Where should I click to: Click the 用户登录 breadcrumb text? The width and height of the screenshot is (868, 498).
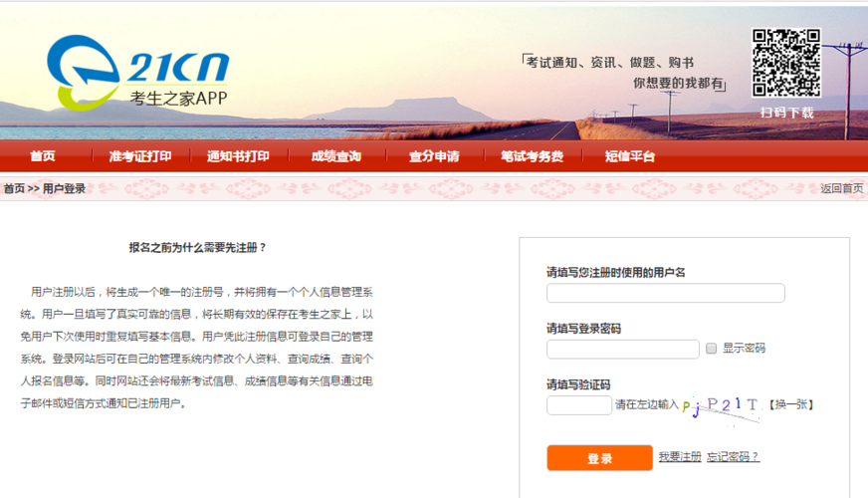coord(65,189)
